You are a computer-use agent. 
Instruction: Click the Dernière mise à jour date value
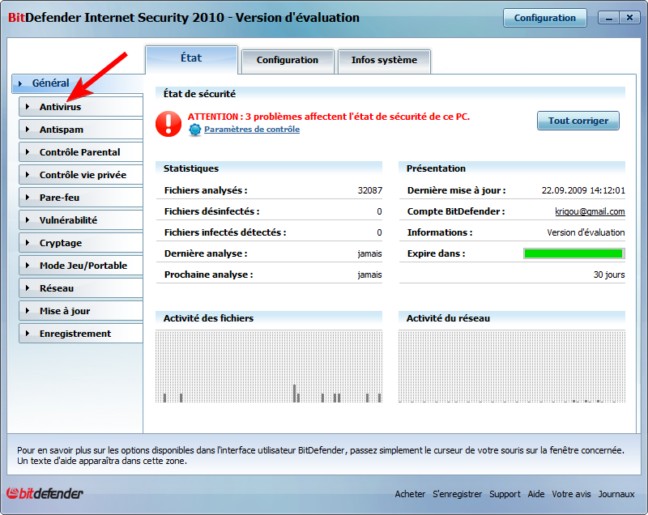(583, 191)
